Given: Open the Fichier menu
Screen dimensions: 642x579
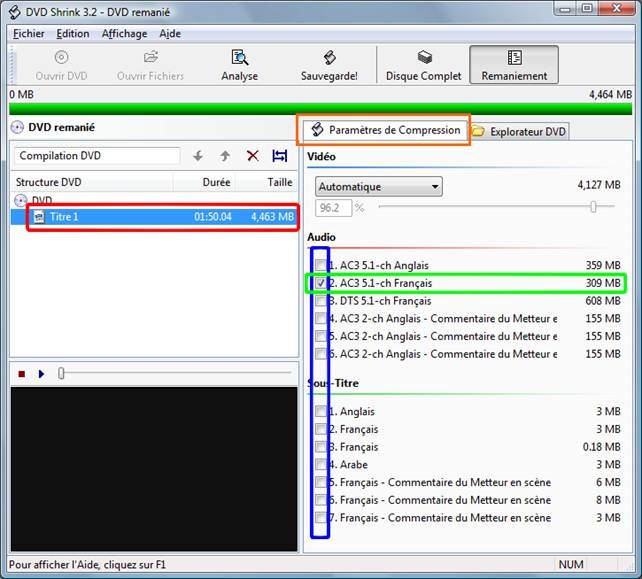Looking at the screenshot, I should pyautogui.click(x=28, y=34).
